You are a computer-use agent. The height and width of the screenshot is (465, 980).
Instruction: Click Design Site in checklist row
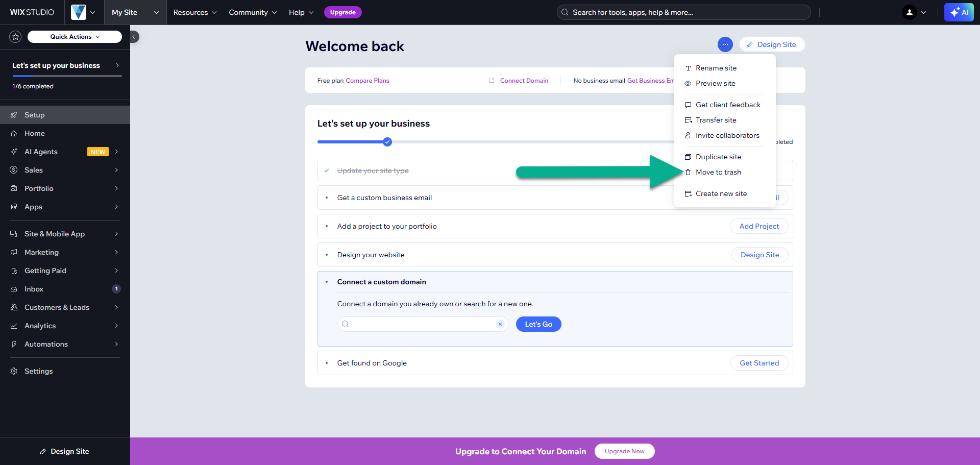(759, 255)
